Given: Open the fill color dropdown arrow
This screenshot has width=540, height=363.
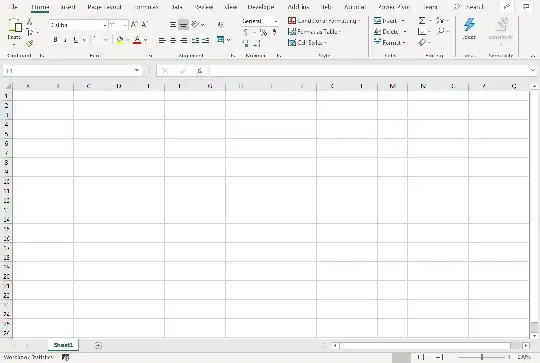Looking at the screenshot, I should coord(128,40).
